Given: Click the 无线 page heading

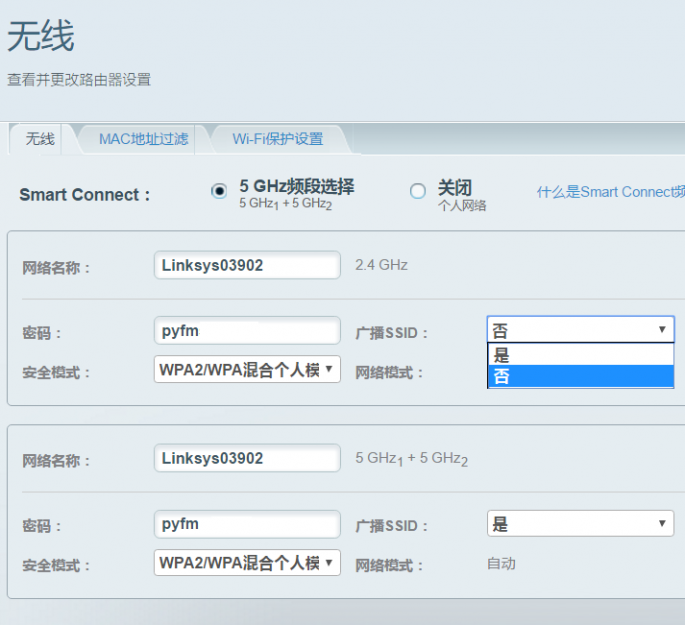Looking at the screenshot, I should point(41,36).
